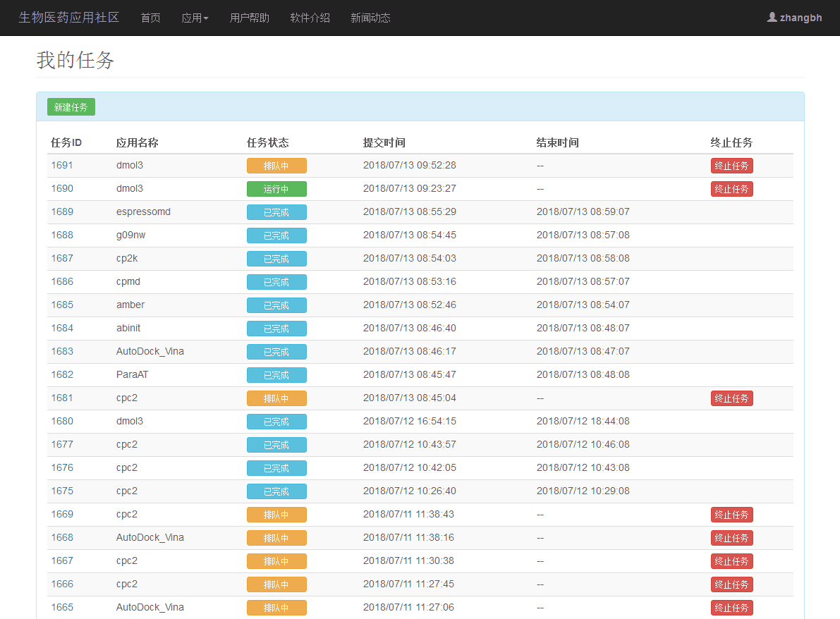Viewport: 840px width, 619px height.
Task: Select the abinit application name
Action: click(128, 329)
